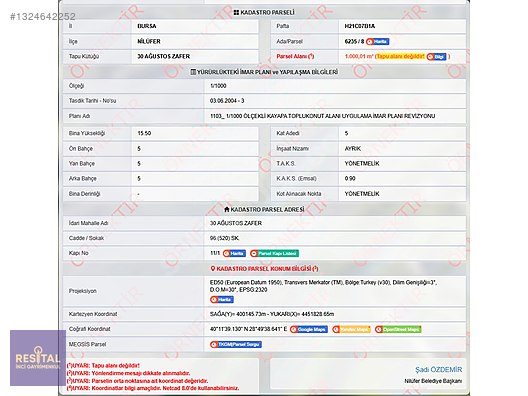The image size is (528, 396).
Task: Select İdari Mahalle Adı value 30 AĞUSTOS ZAFER
Action: point(236,223)
